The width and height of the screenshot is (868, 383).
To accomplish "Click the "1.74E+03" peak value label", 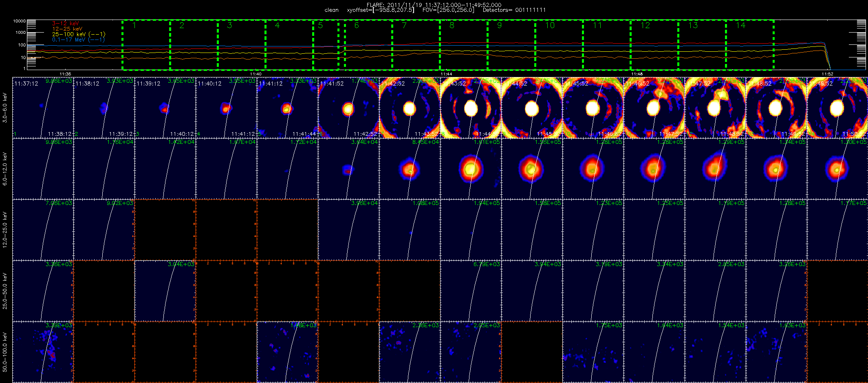I will pyautogui.click(x=365, y=81).
